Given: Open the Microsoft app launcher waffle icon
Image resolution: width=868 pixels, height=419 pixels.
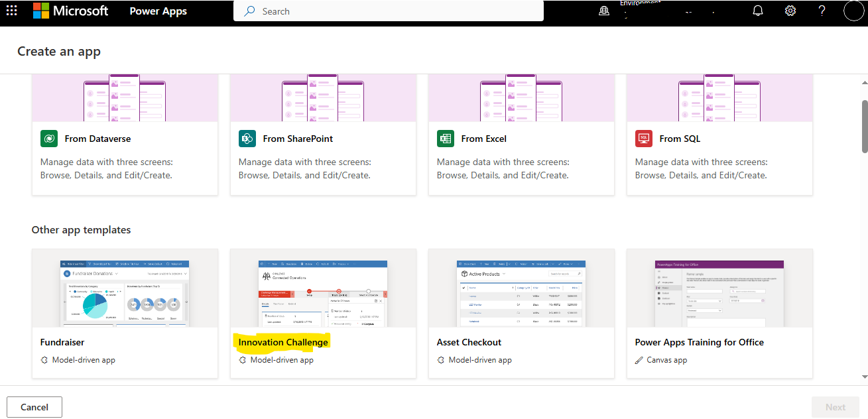Looking at the screenshot, I should [11, 11].
